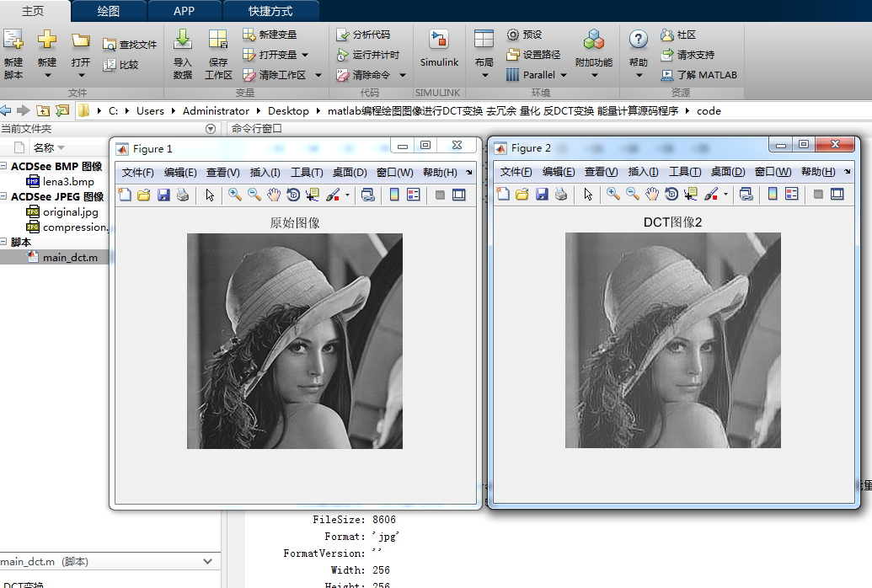872x588 pixels.
Task: Toggle Figure 1 zoom out tool
Action: click(254, 195)
